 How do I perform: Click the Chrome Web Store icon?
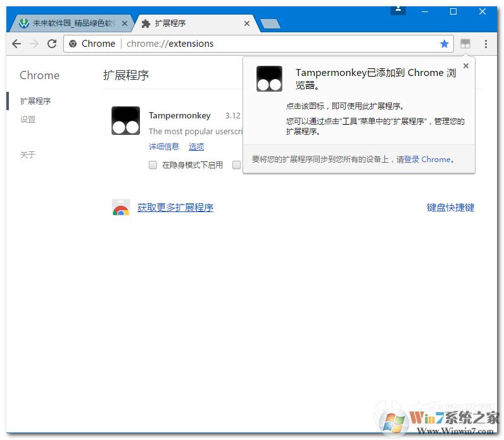coord(121,208)
